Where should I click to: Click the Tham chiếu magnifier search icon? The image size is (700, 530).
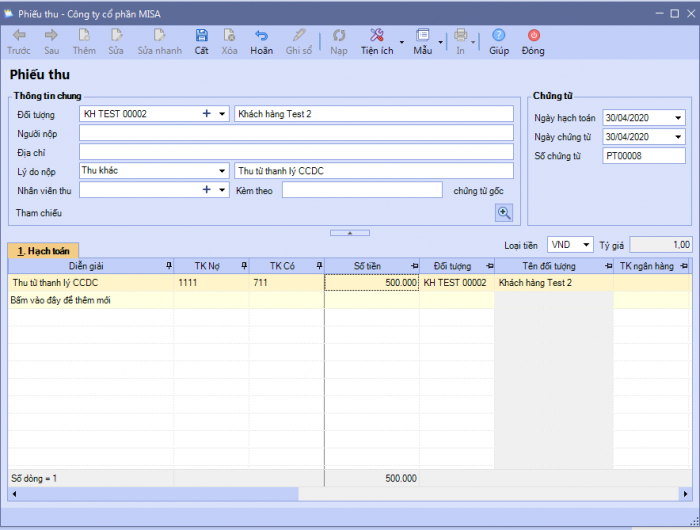tap(504, 212)
